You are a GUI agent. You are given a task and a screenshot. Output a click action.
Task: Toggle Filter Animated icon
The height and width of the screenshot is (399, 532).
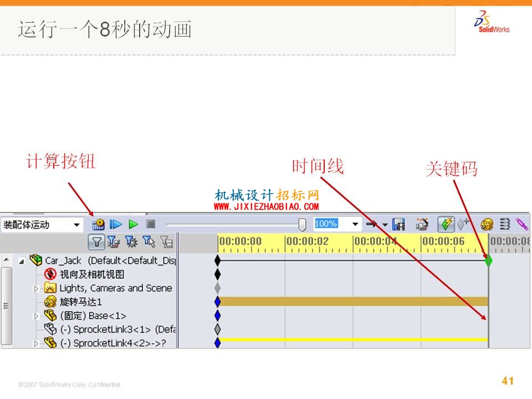(114, 242)
